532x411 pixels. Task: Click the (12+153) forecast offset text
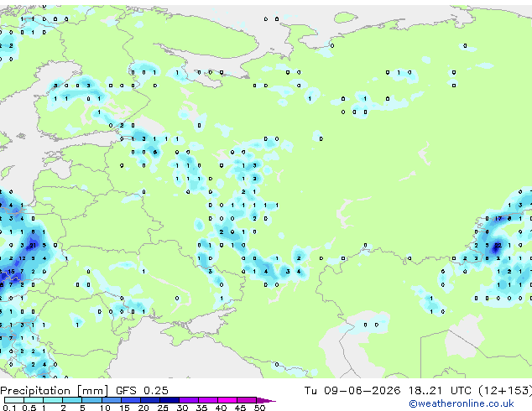(505, 391)
